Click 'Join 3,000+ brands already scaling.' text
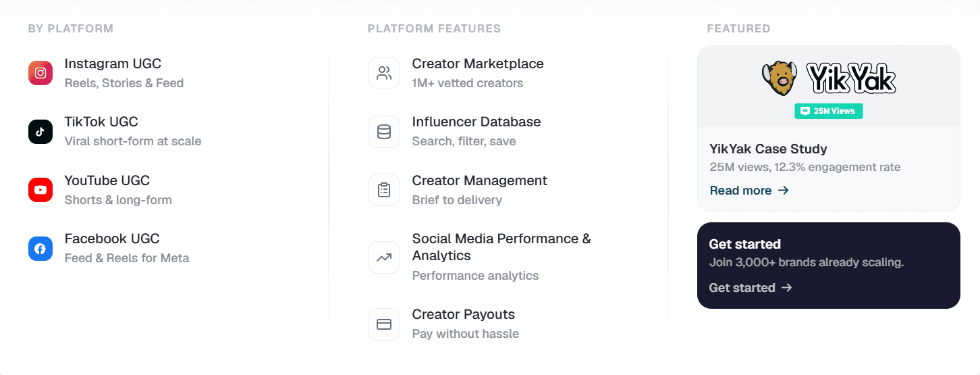 tap(807, 262)
